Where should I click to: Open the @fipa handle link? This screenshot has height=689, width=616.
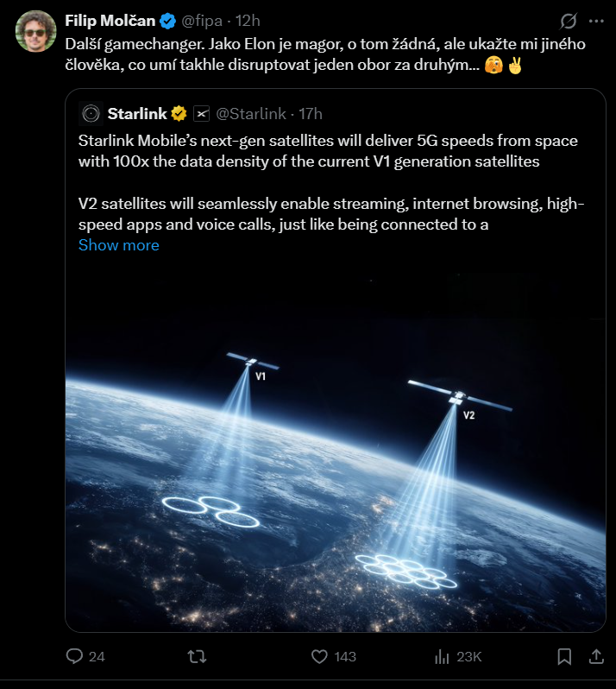(202, 21)
